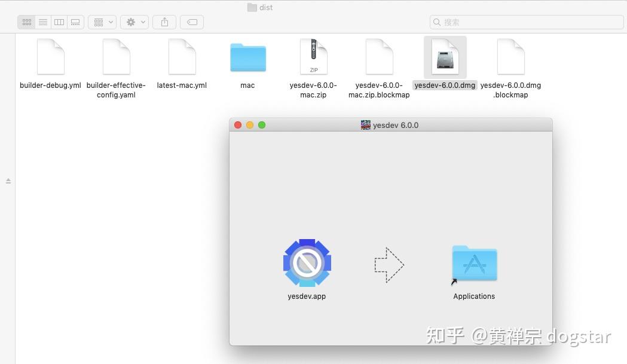Switch to Gallery view in the toolbar

click(x=75, y=22)
